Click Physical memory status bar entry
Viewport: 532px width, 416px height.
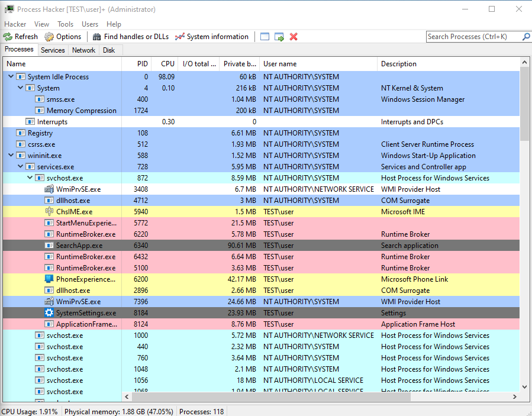(x=119, y=412)
